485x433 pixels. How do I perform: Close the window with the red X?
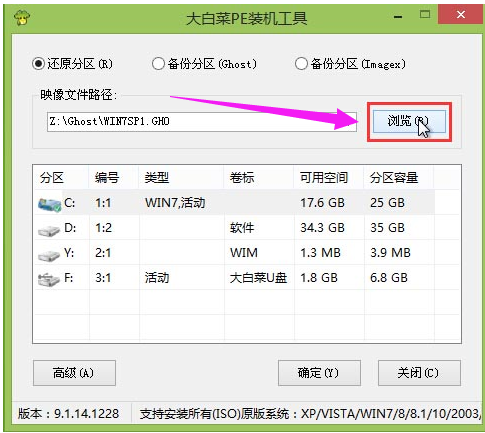461,14
